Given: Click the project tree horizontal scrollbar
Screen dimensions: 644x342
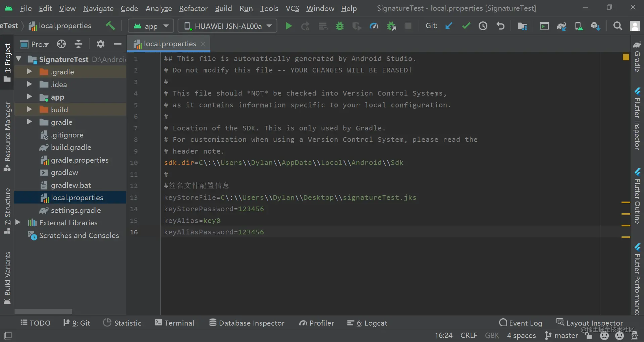Looking at the screenshot, I should [x=44, y=311].
